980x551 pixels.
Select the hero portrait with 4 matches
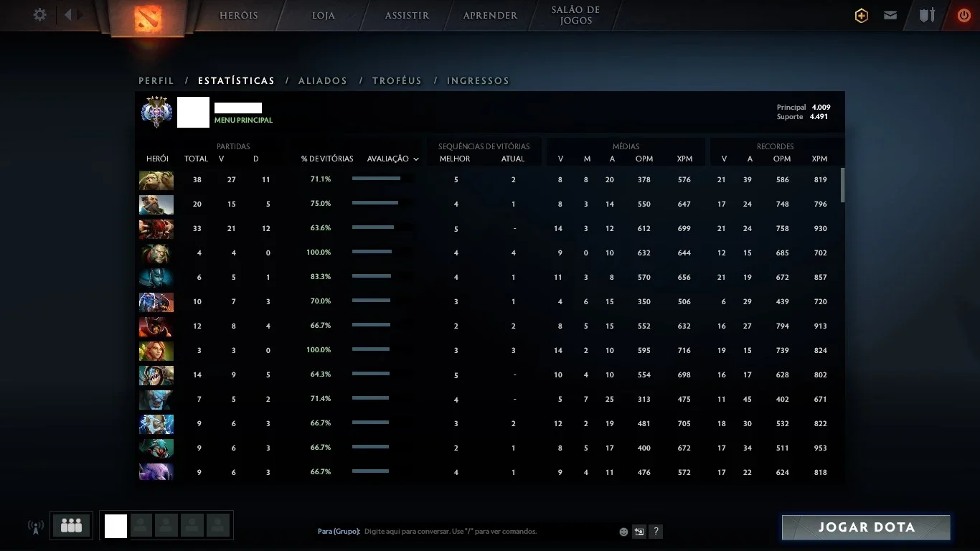pyautogui.click(x=156, y=253)
